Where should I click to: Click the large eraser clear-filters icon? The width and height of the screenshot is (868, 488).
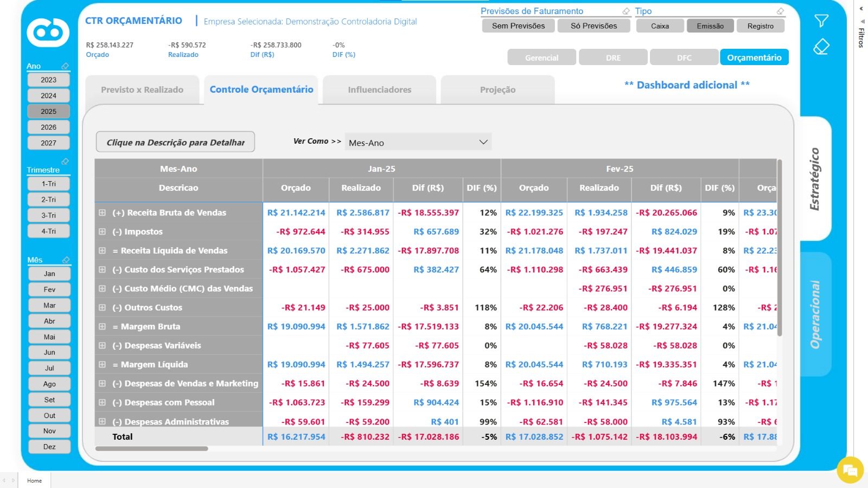pyautogui.click(x=821, y=47)
